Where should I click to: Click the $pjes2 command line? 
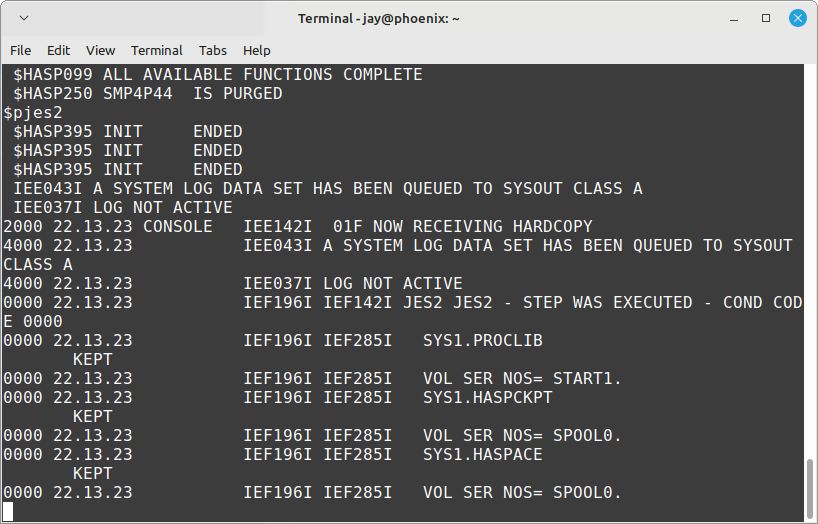33,113
